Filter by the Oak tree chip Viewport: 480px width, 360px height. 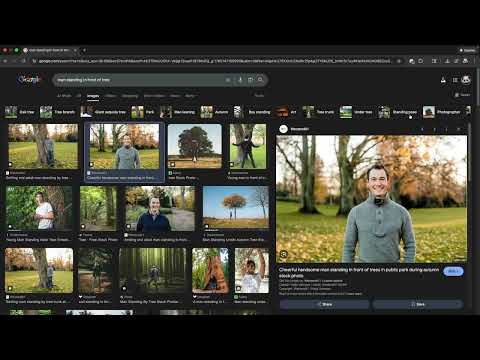tap(20, 112)
